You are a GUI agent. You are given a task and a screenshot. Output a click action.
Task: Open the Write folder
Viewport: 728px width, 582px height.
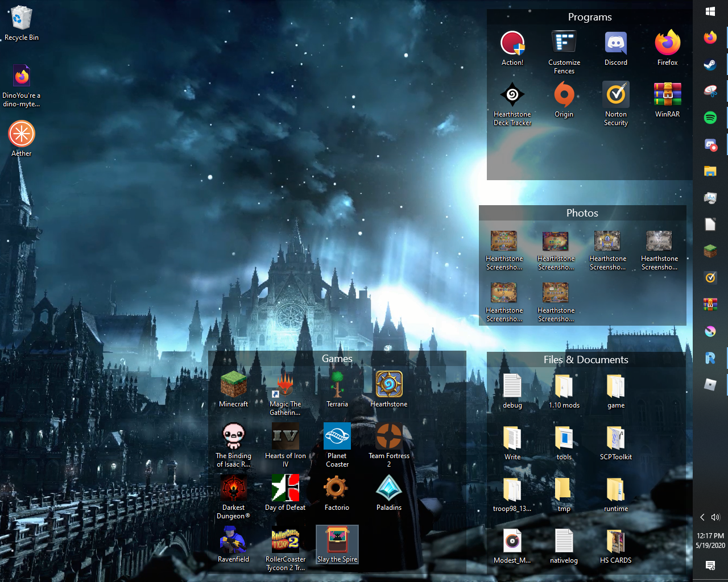point(512,443)
